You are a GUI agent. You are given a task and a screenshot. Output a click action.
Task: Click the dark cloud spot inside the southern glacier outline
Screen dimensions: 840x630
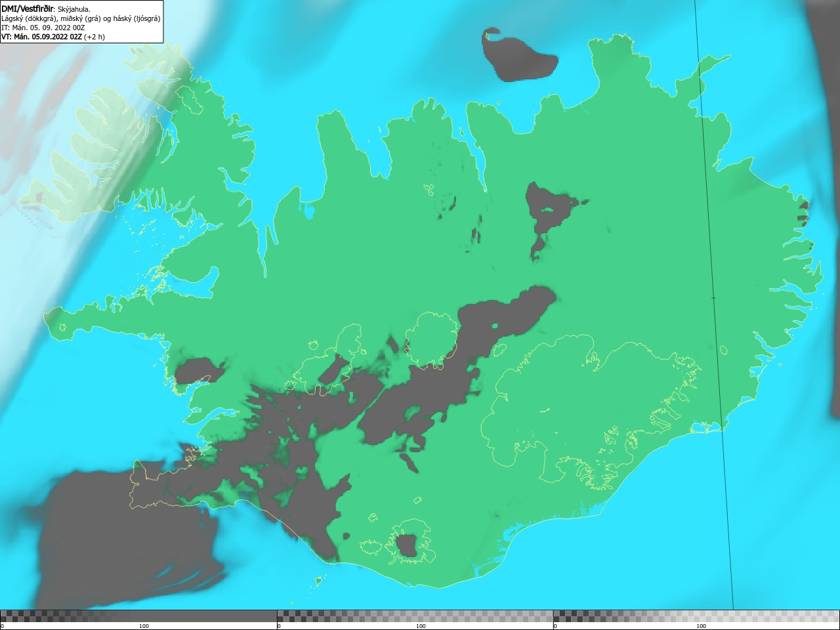[x=407, y=546]
